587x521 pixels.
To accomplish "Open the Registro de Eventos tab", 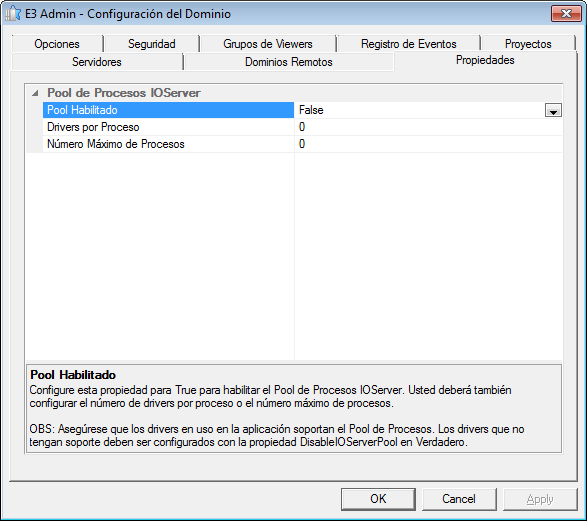I will [408, 44].
